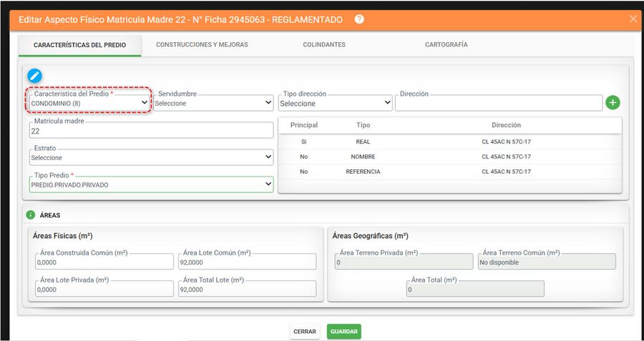
Task: Open the Colindantes tab
Action: pyautogui.click(x=324, y=44)
